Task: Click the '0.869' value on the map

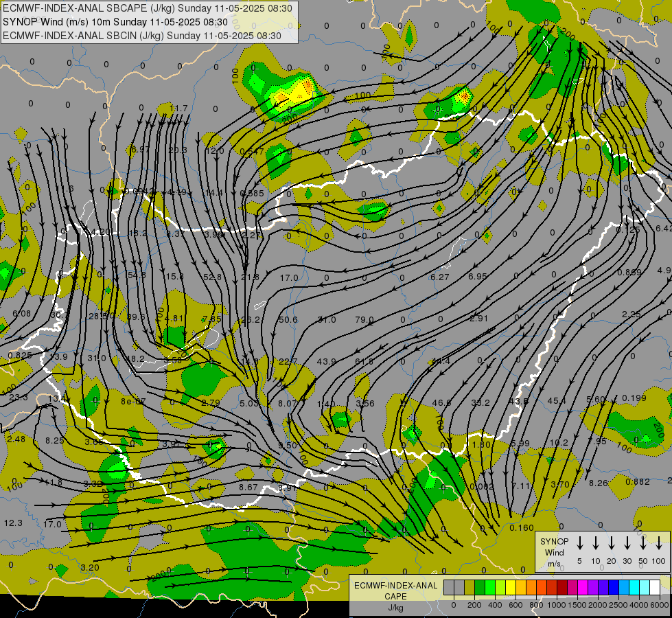Action: 629,273
